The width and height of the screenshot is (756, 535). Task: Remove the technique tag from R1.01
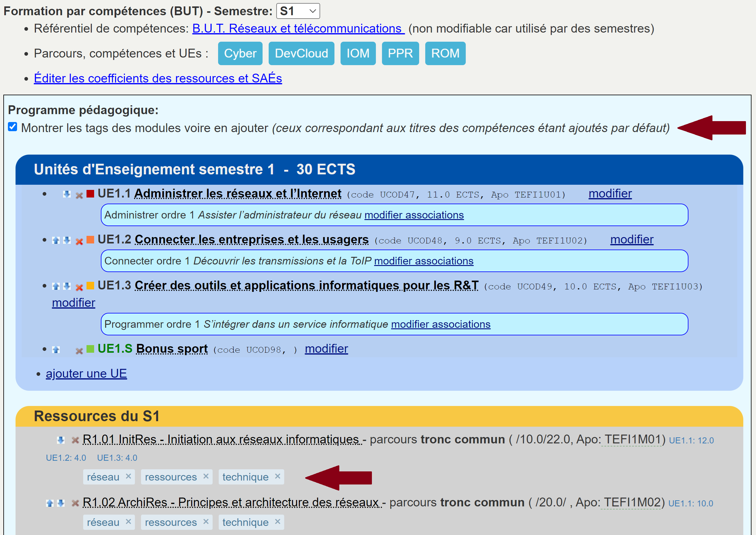(x=277, y=476)
